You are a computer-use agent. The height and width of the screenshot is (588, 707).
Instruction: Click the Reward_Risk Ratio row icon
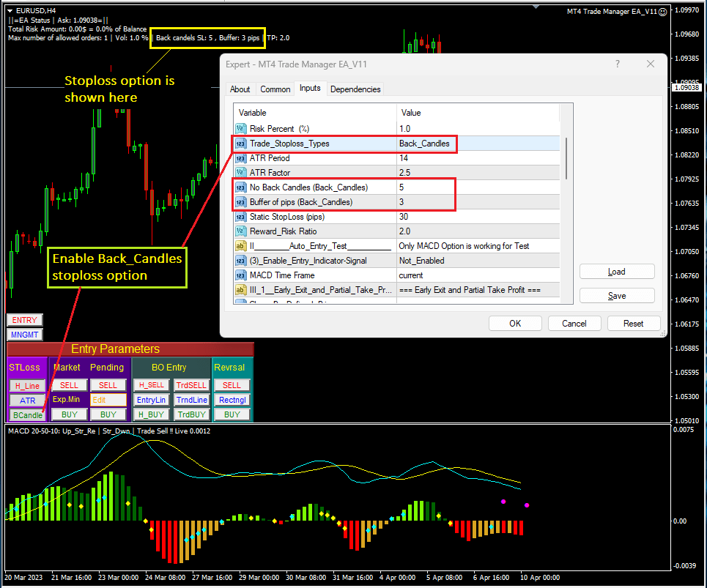[240, 231]
